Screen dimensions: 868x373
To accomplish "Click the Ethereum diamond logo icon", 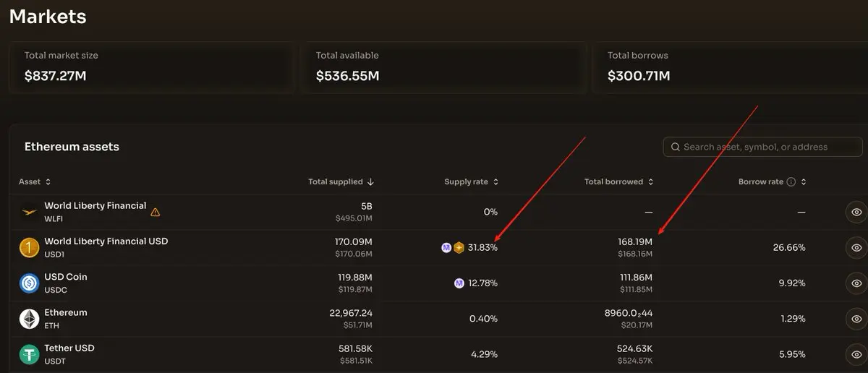I will [29, 319].
